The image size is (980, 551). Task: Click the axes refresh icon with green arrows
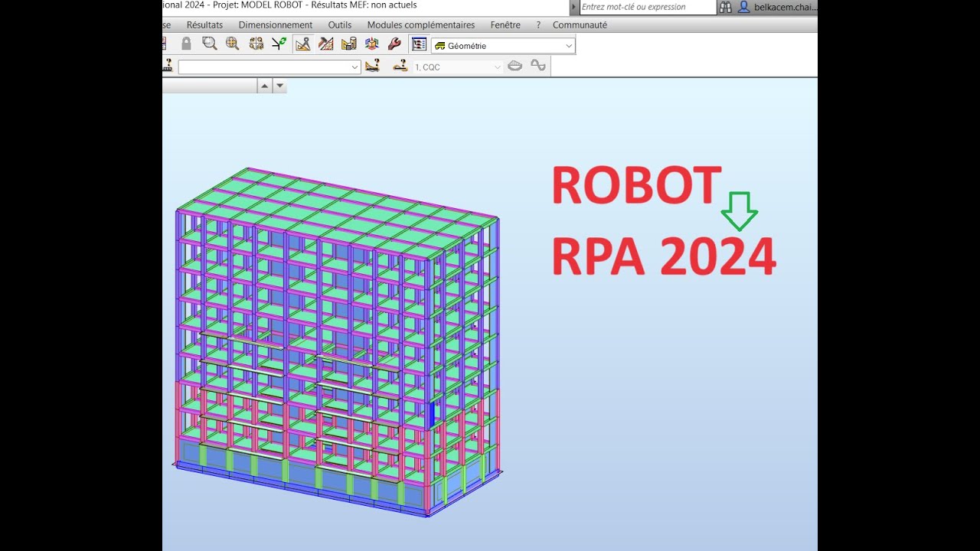(x=279, y=44)
